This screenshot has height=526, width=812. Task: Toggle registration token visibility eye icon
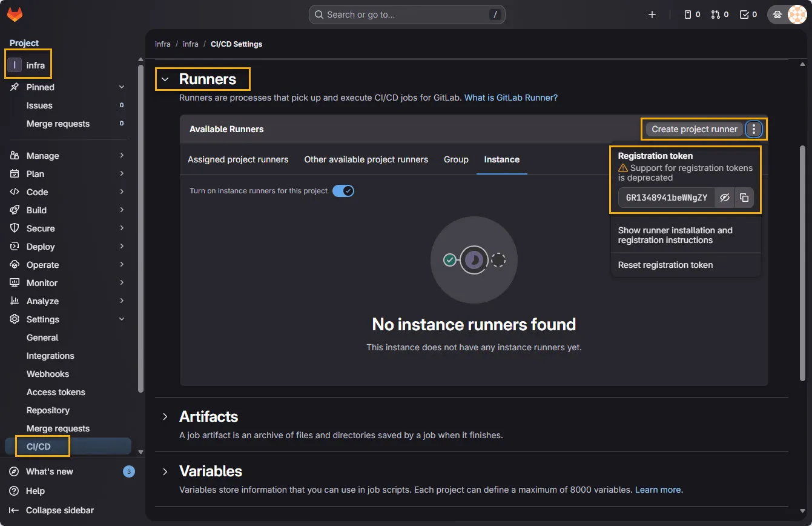pos(725,198)
